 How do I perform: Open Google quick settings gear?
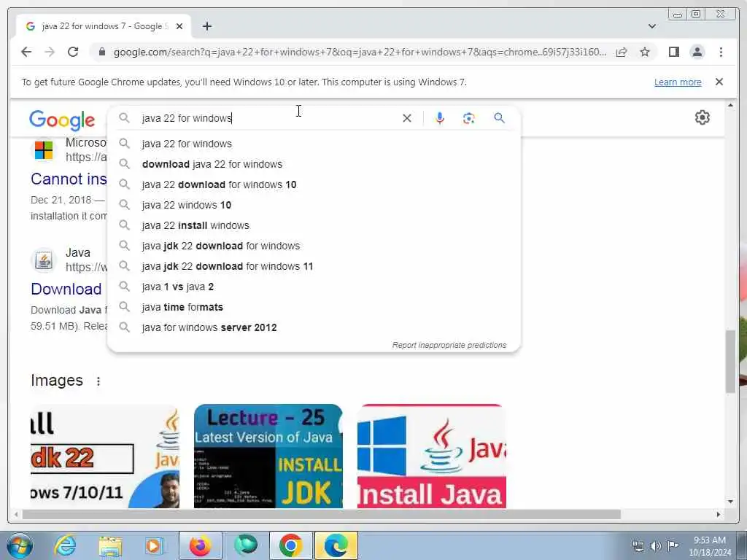click(x=703, y=117)
